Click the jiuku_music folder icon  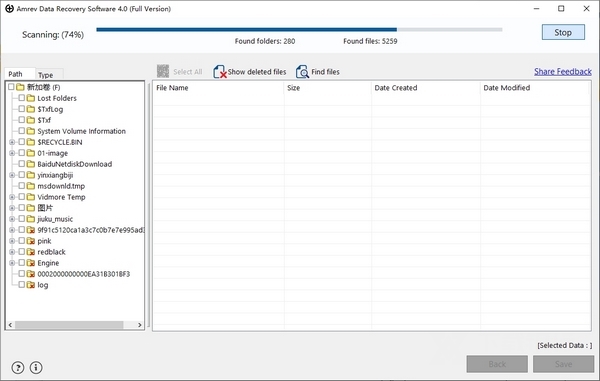tap(31, 219)
